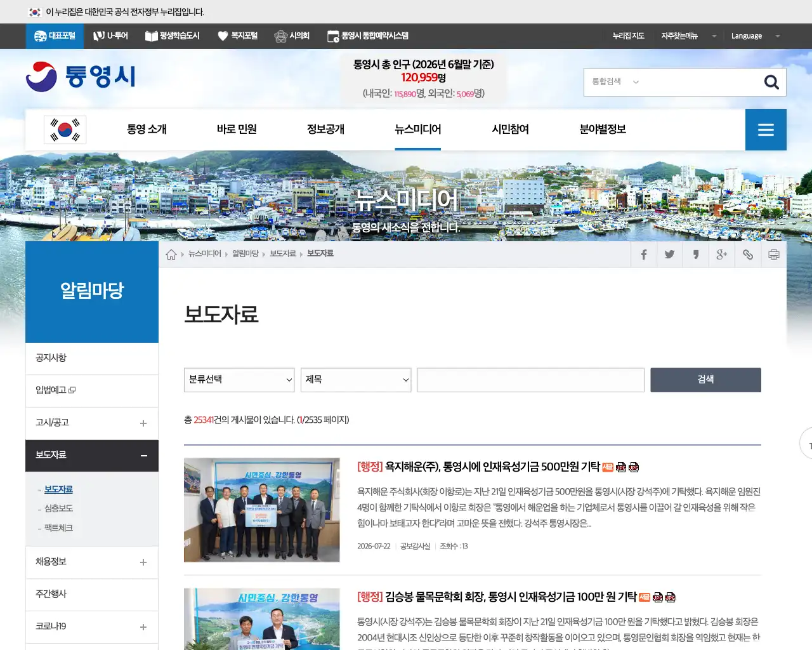Open 정보공개 main menu
This screenshot has width=812, height=650.
point(325,129)
